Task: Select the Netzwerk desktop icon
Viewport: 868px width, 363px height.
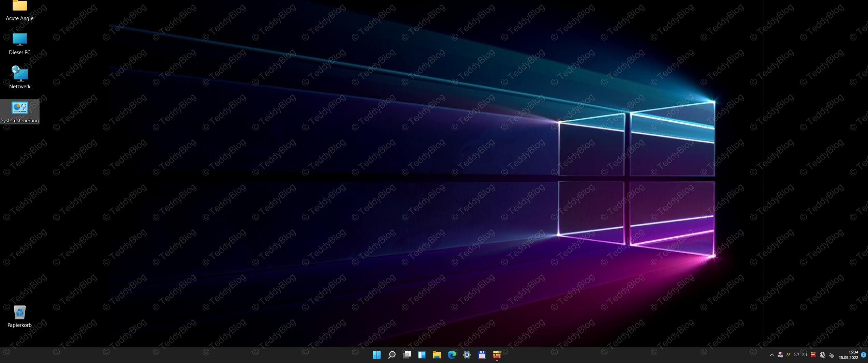Action: coord(19,78)
